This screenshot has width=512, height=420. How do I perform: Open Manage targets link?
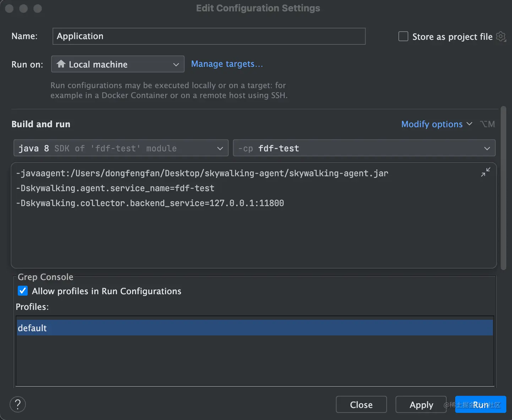(227, 64)
